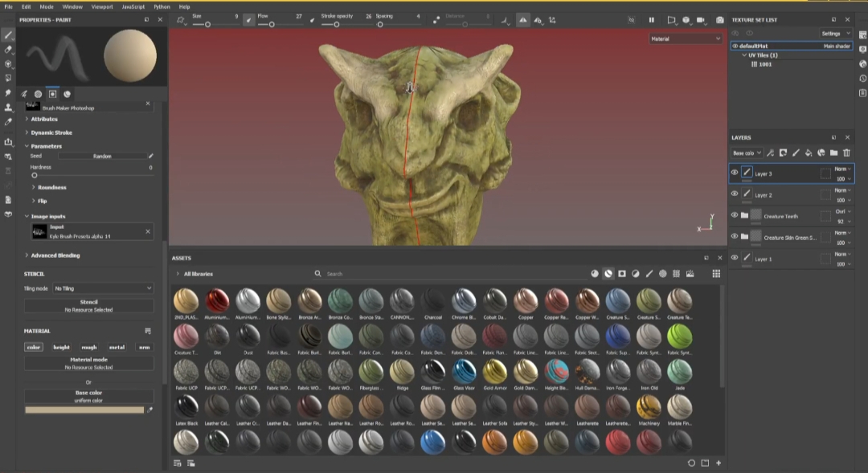The height and width of the screenshot is (473, 868).
Task: Expand the Attributes section
Action: [27, 119]
